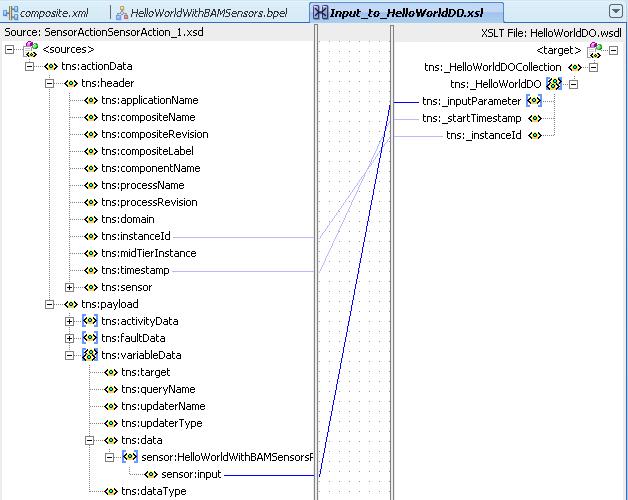Expand the tns:faultData node
Viewport: 628px width, 500px height.
coord(71,339)
